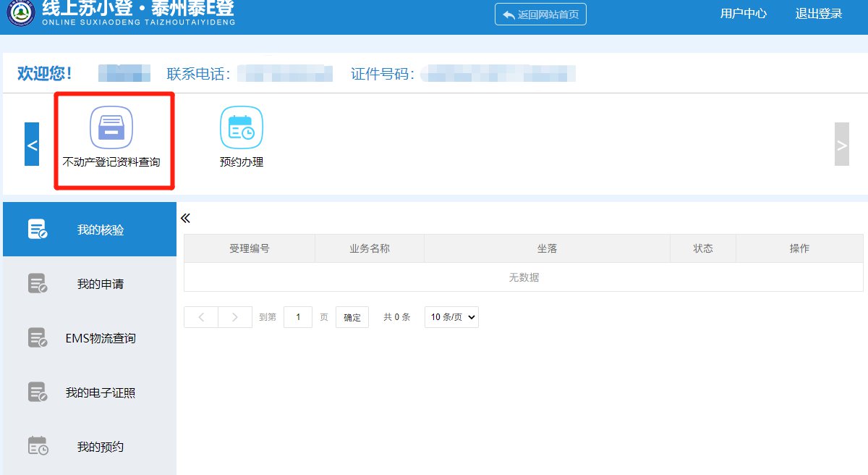Click the 确定 page jump button

352,317
